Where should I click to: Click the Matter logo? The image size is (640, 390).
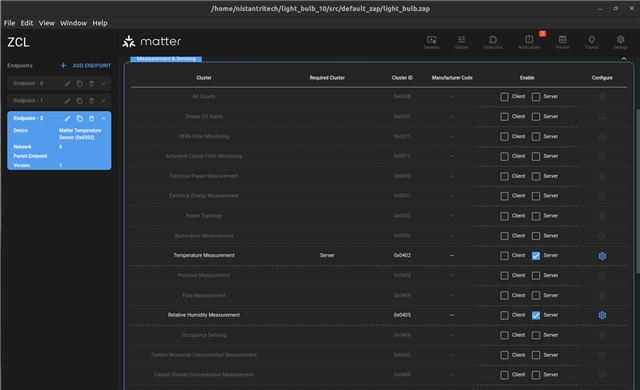point(151,41)
